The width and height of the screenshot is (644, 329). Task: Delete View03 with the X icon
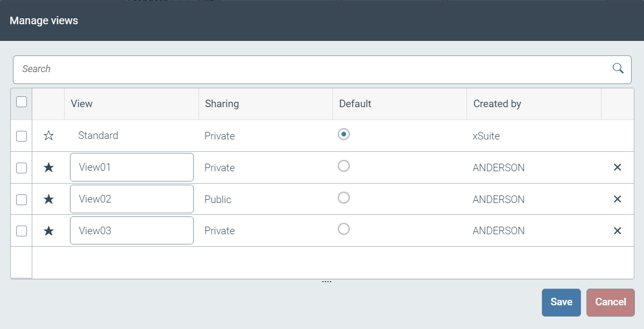[617, 231]
